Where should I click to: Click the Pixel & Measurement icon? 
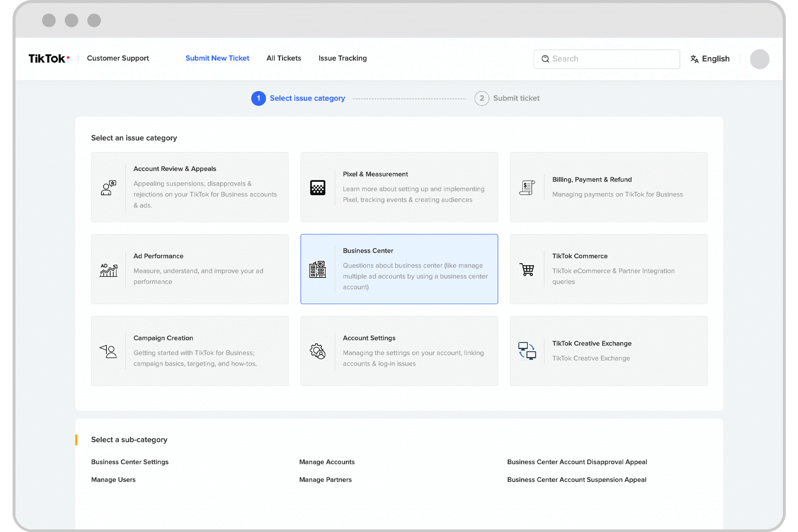coord(318,187)
